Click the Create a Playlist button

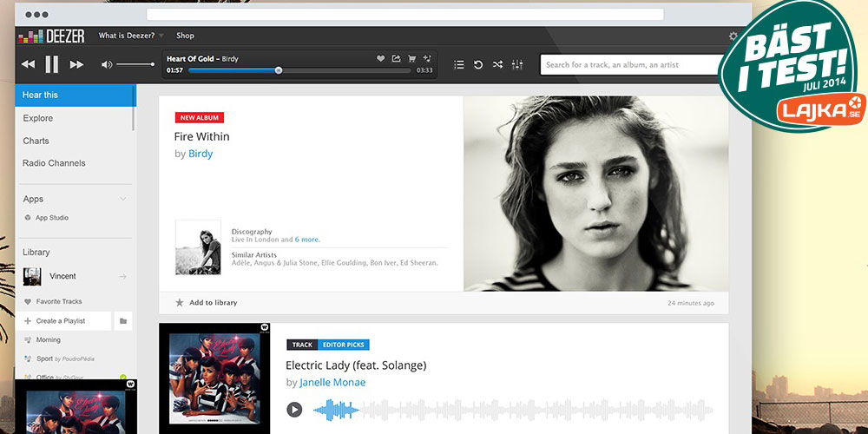[63, 321]
